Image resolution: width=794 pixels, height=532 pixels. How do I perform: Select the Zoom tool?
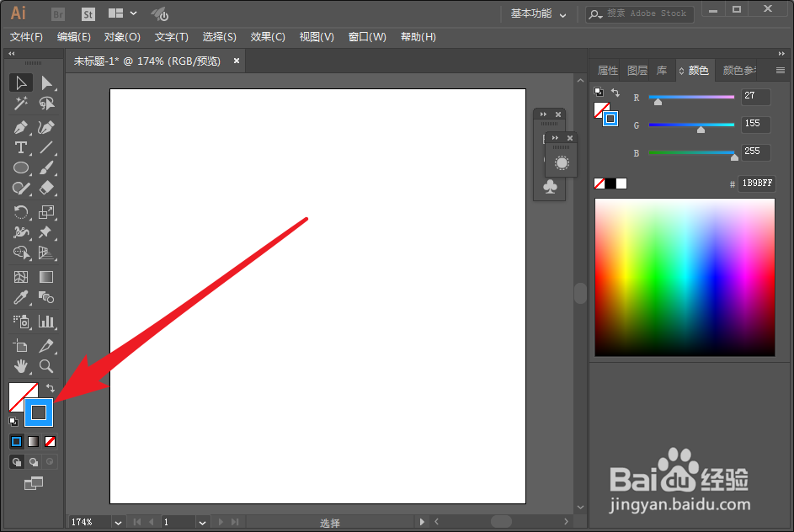click(x=46, y=366)
